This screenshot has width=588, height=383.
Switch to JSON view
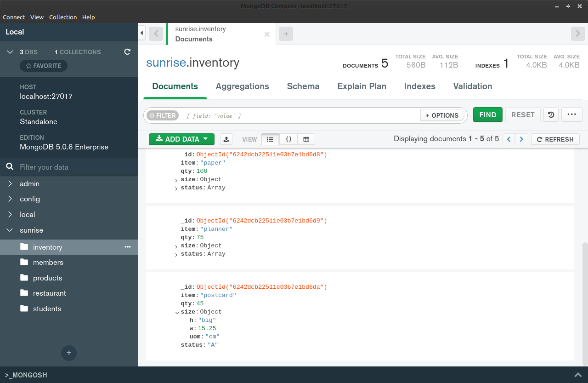288,139
